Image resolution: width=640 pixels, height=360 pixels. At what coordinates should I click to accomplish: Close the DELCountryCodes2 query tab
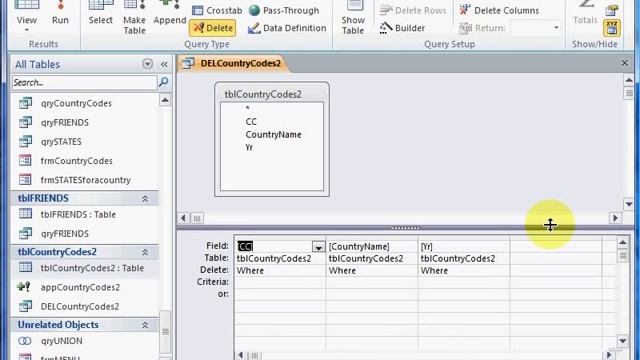click(x=624, y=63)
